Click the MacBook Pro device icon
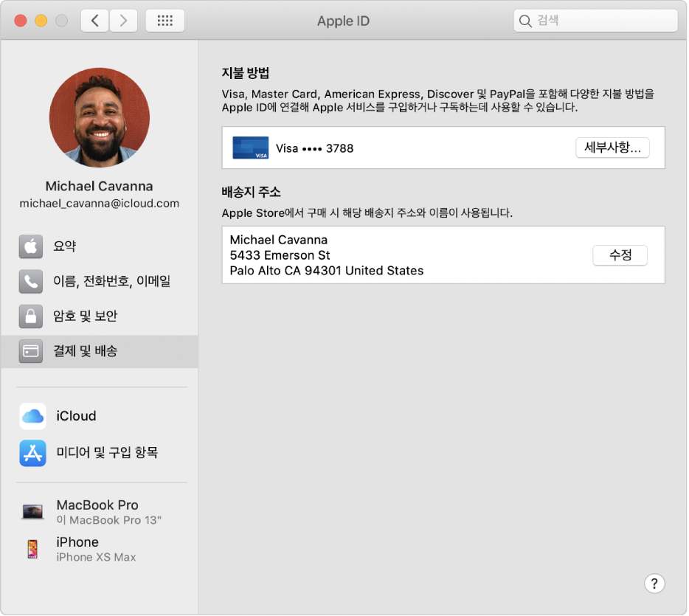689x616 pixels. pyautogui.click(x=32, y=512)
